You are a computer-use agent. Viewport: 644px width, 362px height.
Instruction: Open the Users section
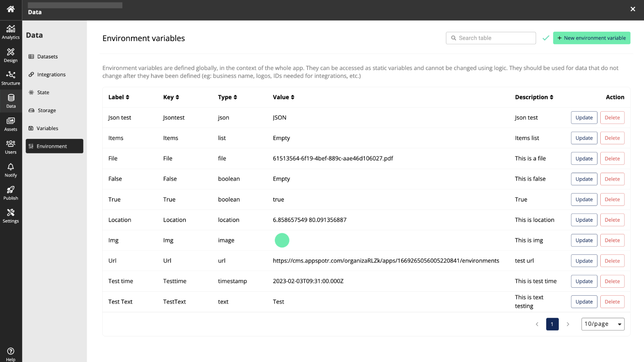[x=11, y=147]
